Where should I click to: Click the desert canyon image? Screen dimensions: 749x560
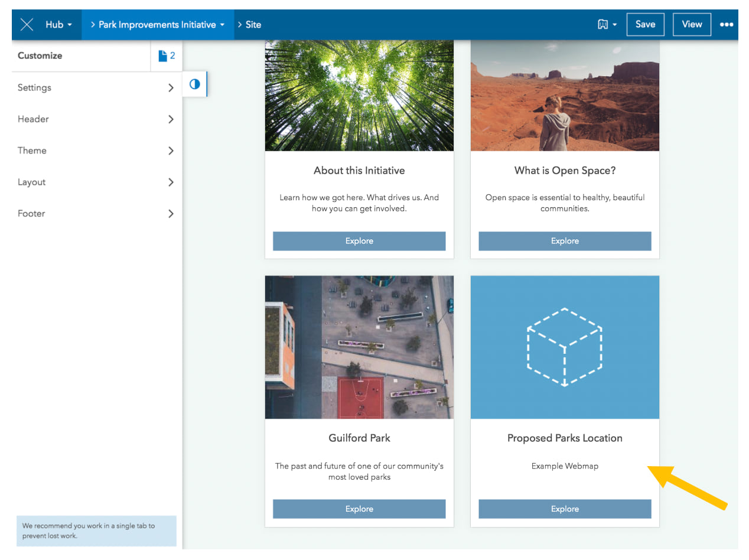point(565,95)
